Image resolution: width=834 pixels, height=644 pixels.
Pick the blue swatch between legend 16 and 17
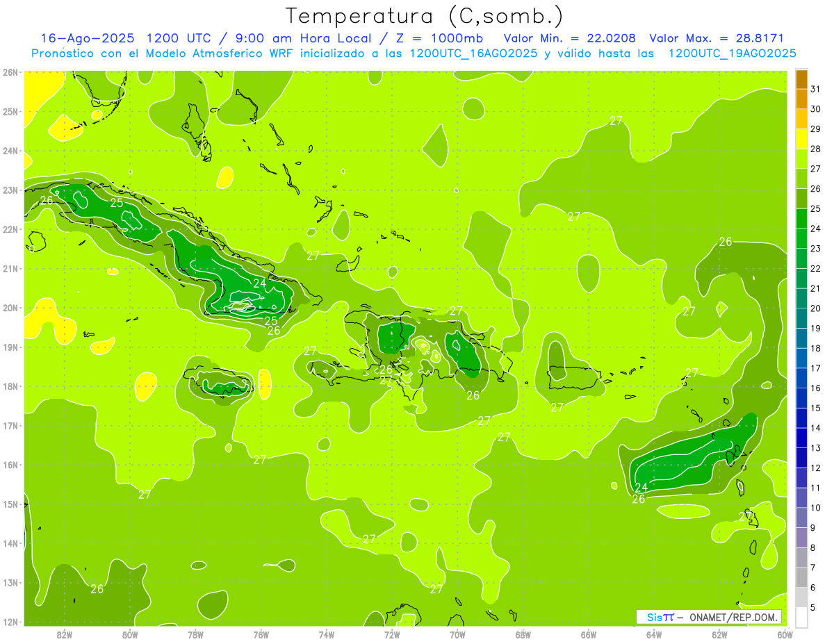(801, 377)
